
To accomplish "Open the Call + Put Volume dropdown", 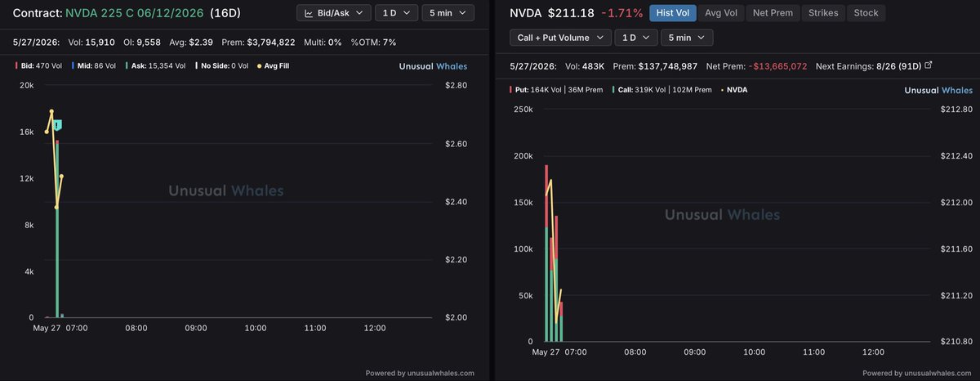I will [x=560, y=38].
